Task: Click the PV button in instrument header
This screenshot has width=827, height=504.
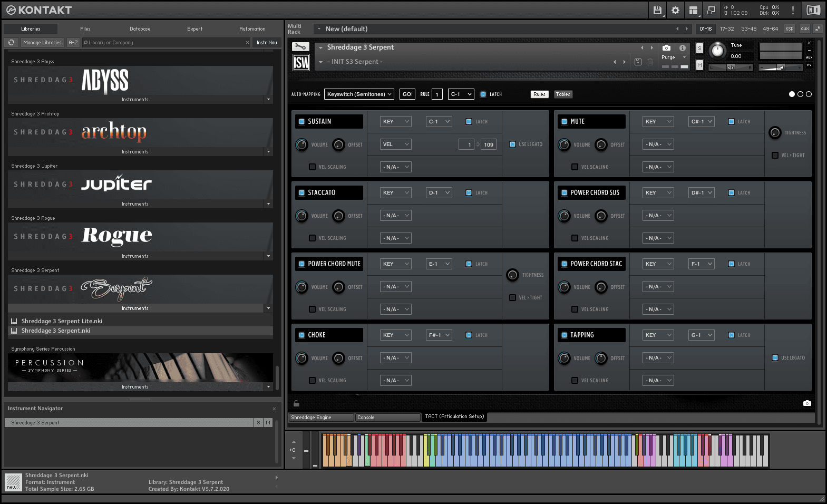Action: click(x=809, y=65)
